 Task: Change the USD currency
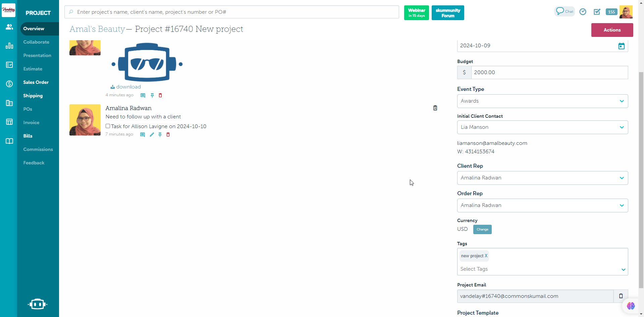[482, 229]
